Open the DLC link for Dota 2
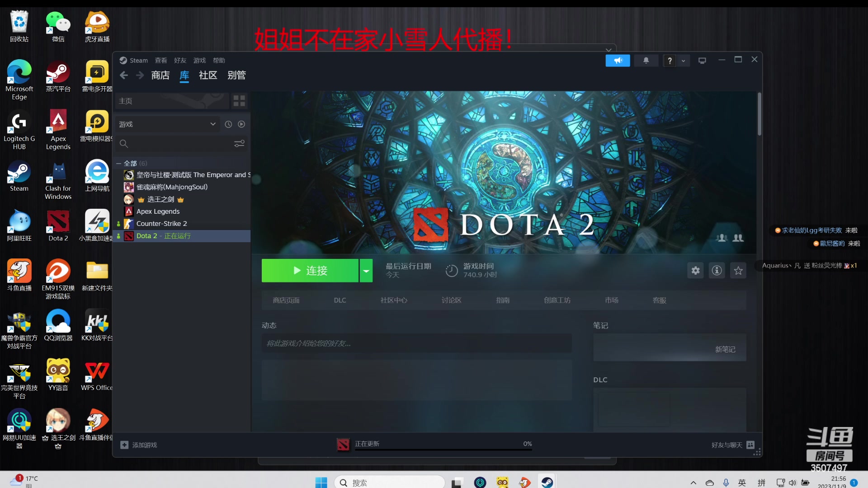 point(340,300)
